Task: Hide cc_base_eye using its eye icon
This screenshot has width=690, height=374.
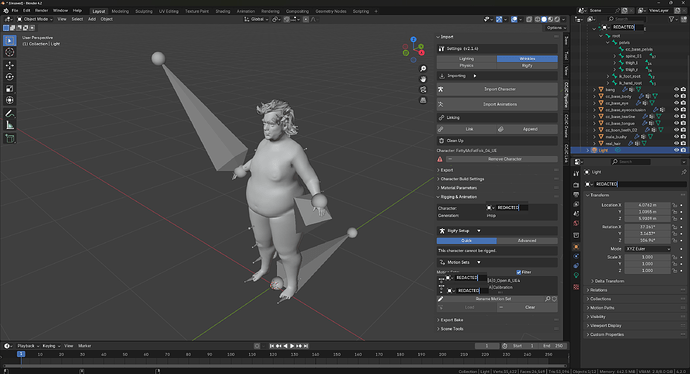Action: [676, 103]
